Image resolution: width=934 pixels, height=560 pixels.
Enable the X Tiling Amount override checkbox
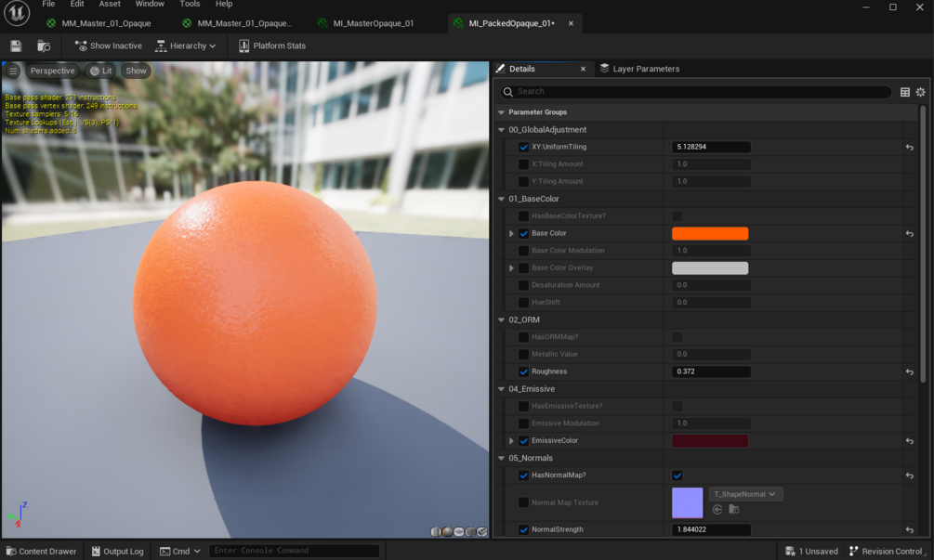(x=523, y=164)
